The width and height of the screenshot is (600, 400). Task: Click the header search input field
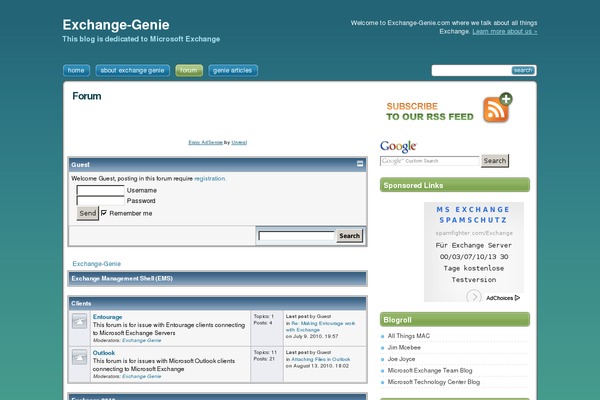[472, 70]
